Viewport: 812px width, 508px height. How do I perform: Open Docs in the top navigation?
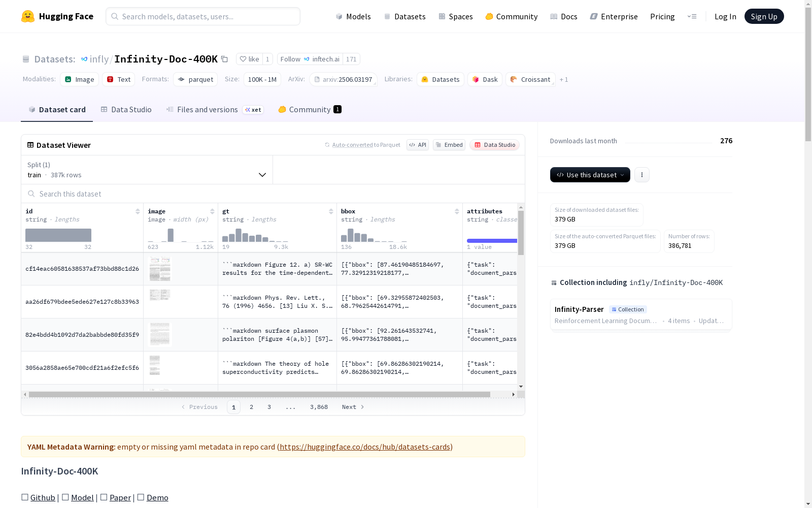(x=564, y=16)
